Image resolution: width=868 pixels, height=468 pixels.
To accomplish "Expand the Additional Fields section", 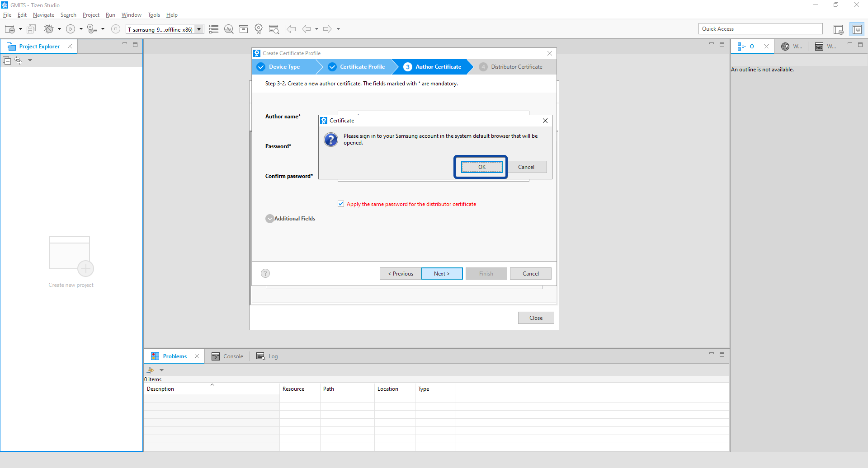I will pyautogui.click(x=270, y=219).
